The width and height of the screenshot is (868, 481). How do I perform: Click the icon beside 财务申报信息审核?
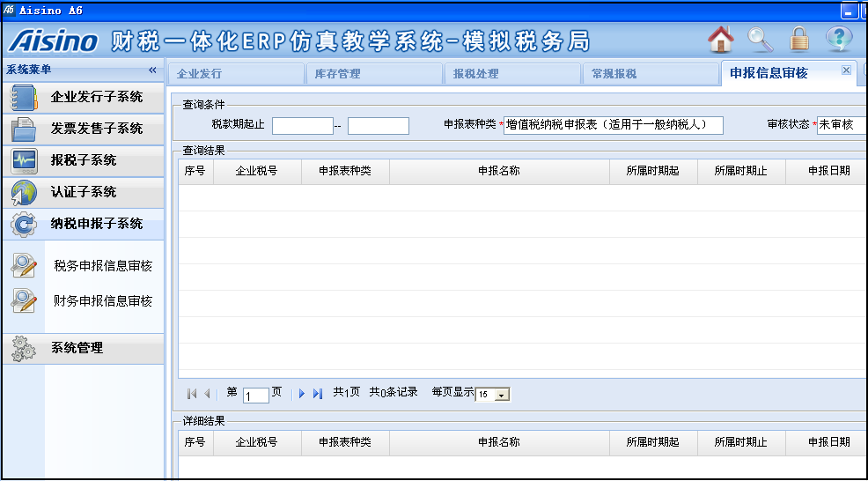24,301
